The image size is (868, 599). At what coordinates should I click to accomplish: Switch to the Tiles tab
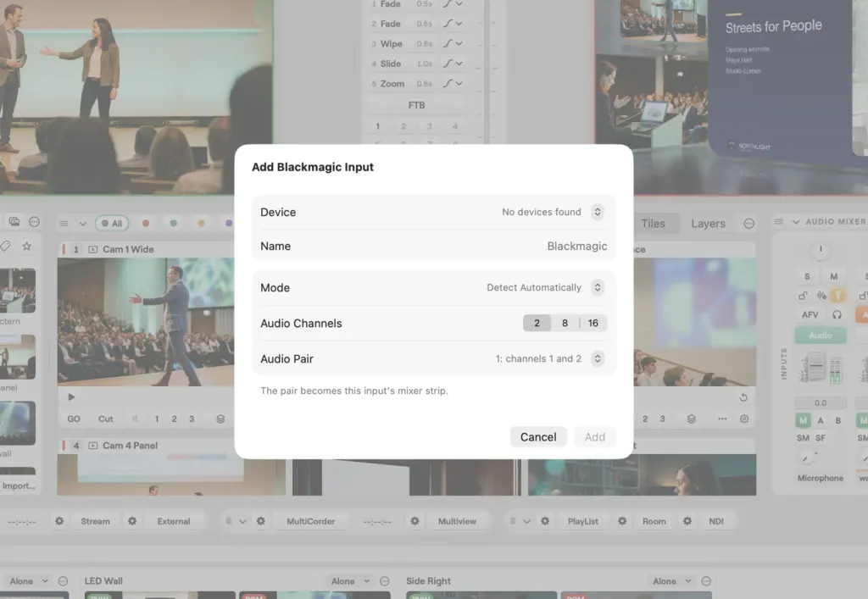(654, 224)
